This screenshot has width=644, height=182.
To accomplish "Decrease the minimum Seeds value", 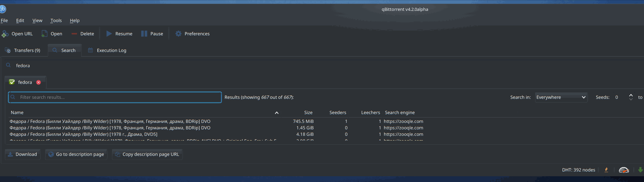I will pos(631,99).
